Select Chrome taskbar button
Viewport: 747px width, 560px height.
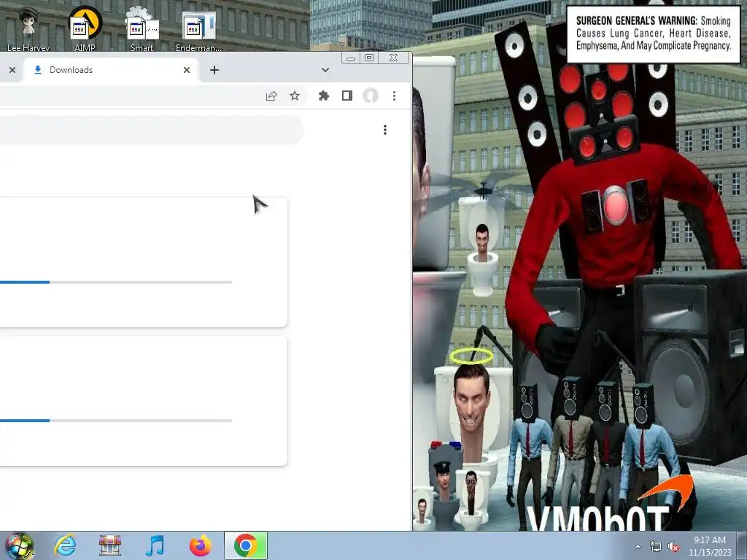tap(246, 545)
